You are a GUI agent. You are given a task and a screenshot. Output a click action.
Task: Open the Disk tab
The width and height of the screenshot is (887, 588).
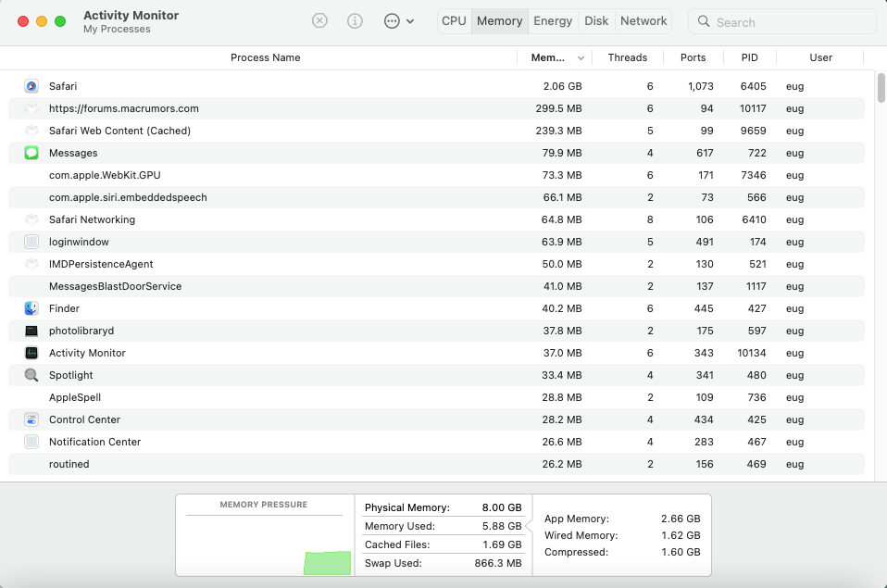click(596, 20)
